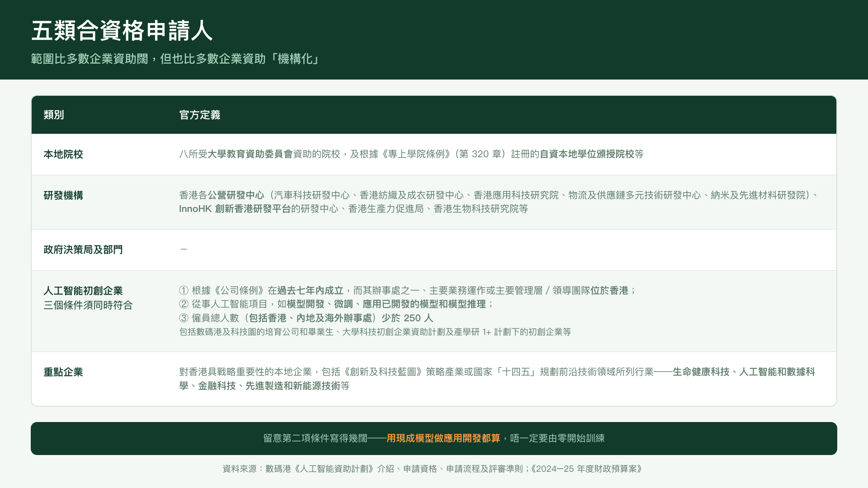Click the bold text 生命健康科技
Image resolution: width=868 pixels, height=488 pixels.
point(701,372)
